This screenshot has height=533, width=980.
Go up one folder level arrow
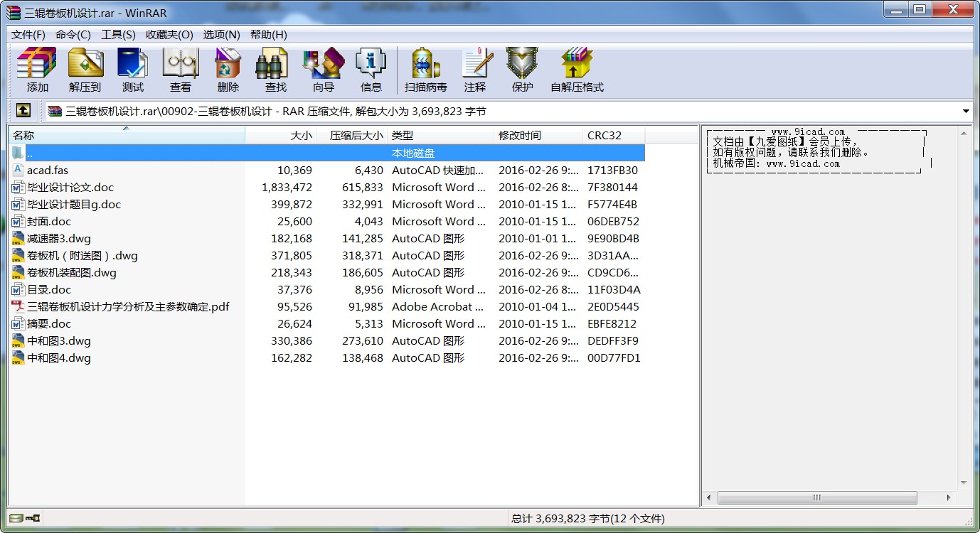[x=23, y=111]
